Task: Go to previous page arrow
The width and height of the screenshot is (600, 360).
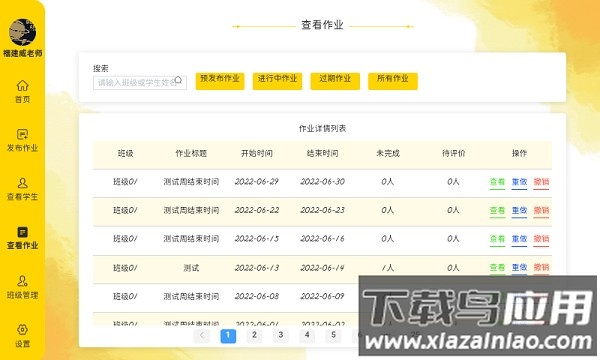Action: pyautogui.click(x=202, y=336)
